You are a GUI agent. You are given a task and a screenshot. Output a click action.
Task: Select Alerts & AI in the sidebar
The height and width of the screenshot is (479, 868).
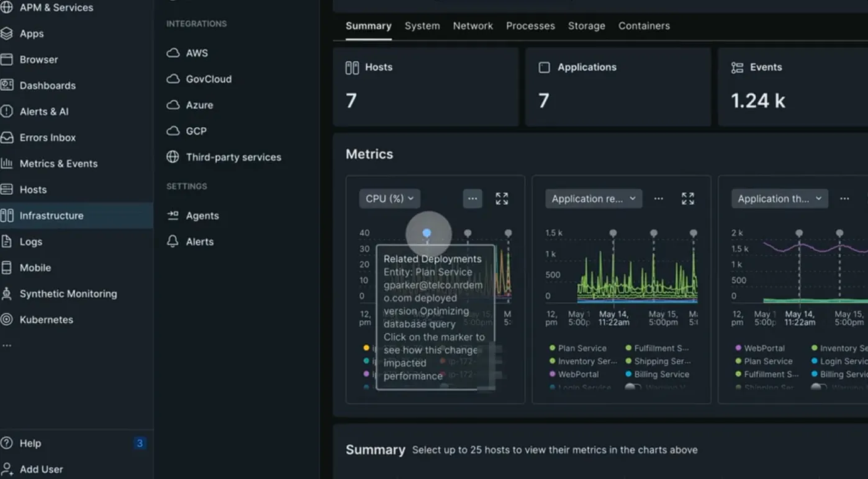(x=43, y=112)
